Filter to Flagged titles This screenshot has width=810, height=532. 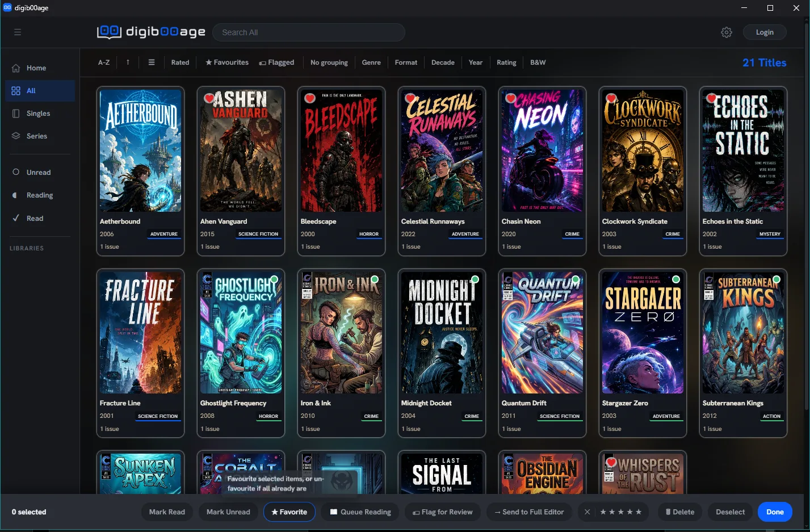tap(276, 62)
